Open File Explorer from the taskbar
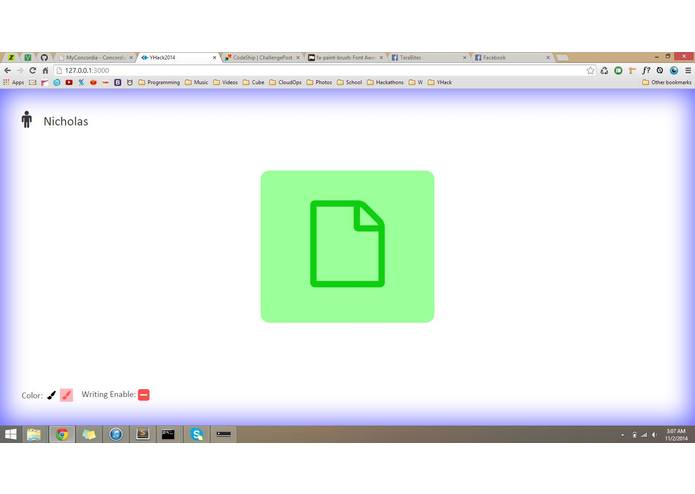The height and width of the screenshot is (494, 695). 34,434
